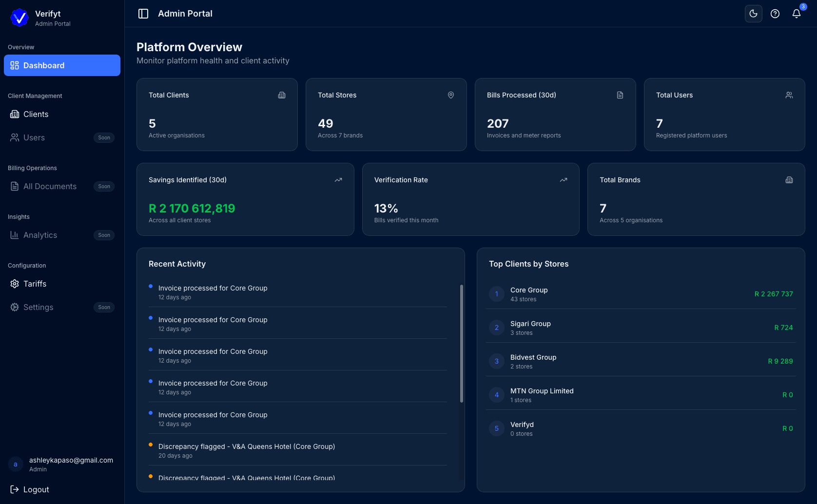Click the All Documents file icon
The image size is (817, 504).
(15, 186)
